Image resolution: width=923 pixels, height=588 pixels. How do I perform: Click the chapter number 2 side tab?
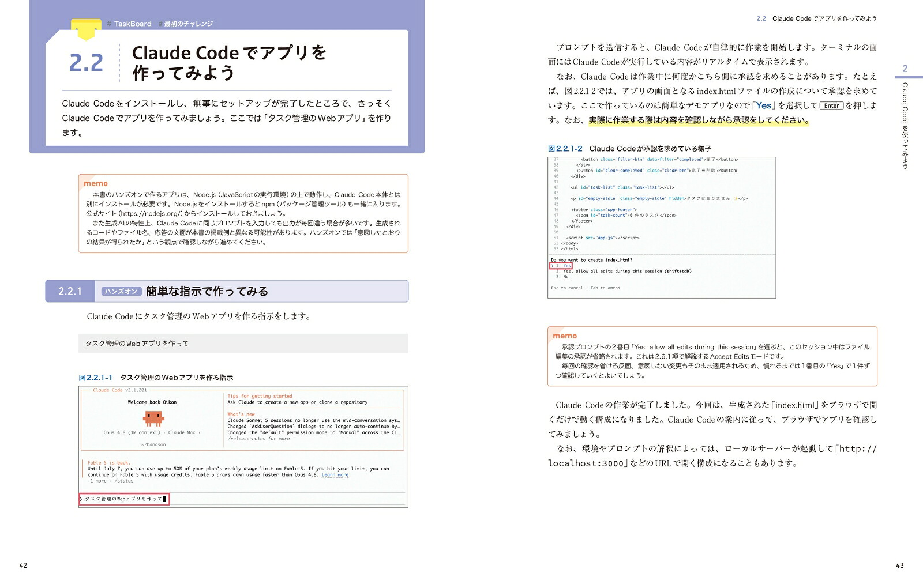click(905, 69)
